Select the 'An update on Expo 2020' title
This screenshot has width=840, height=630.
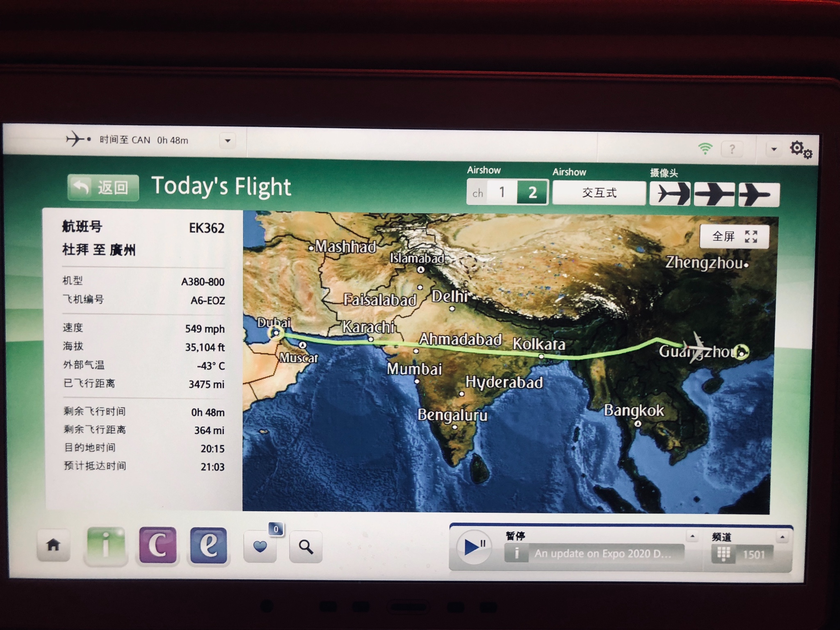[x=603, y=554]
